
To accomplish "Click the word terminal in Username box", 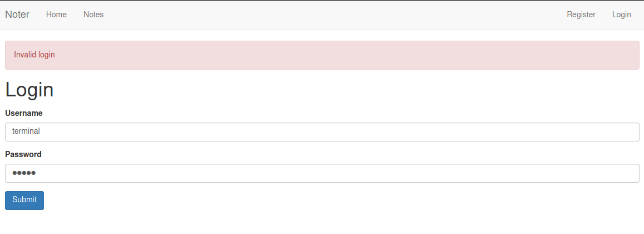I will tap(26, 131).
